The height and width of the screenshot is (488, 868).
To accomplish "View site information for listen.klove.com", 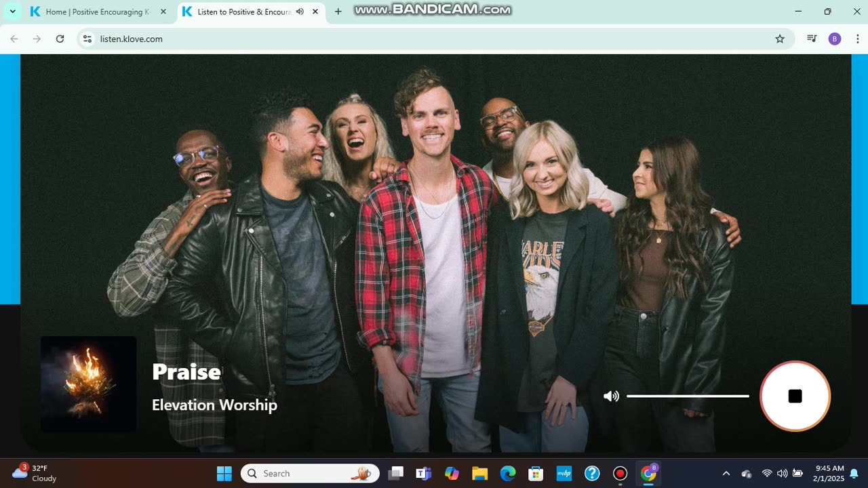I will tap(87, 39).
